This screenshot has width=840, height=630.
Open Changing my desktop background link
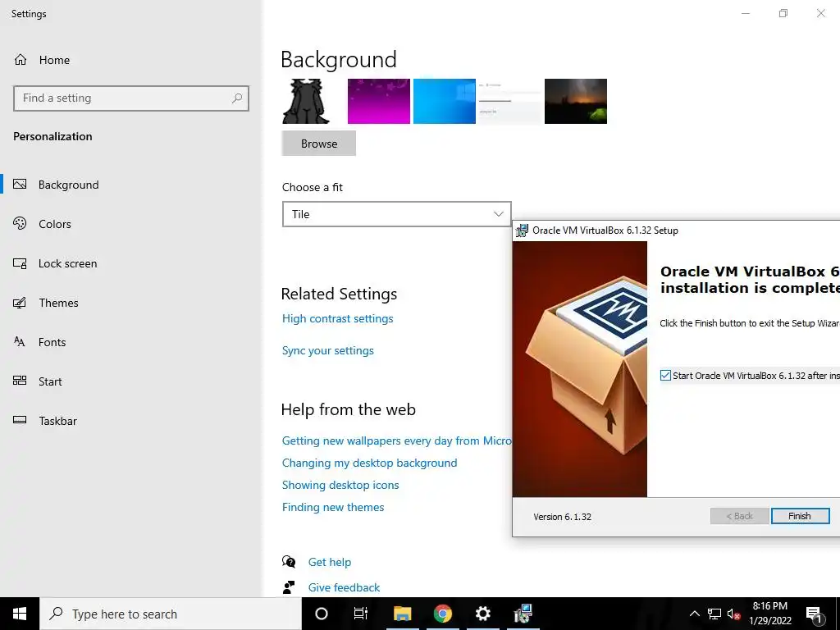pos(370,463)
